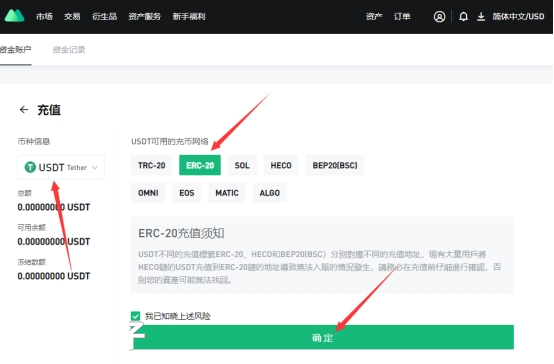Select the ALGO network
Image resolution: width=554 pixels, height=364 pixels.
pos(270,193)
